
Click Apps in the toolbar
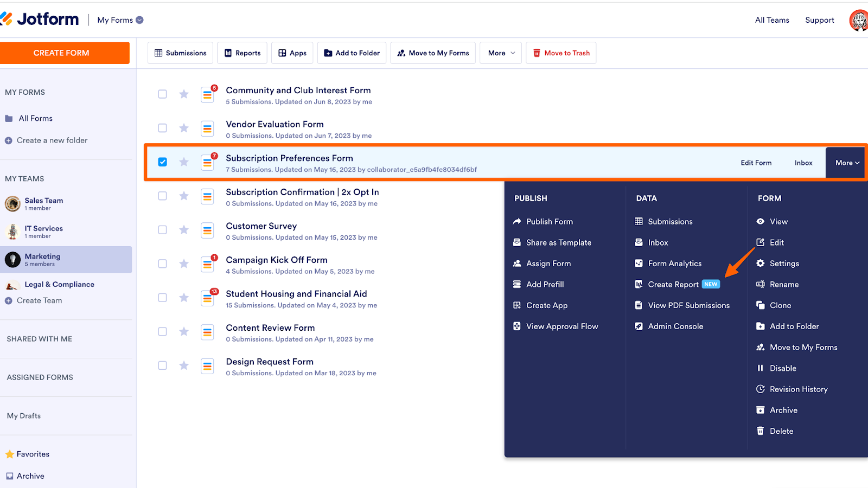click(x=292, y=53)
